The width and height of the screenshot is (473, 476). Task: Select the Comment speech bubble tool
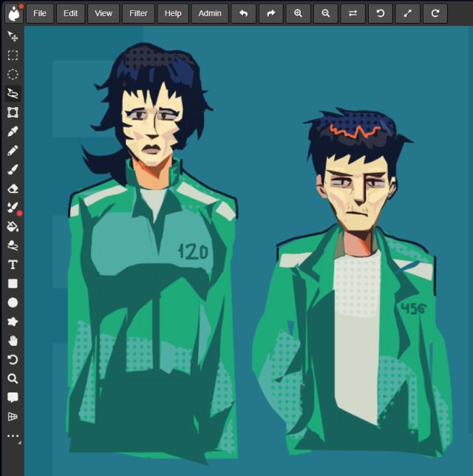13,398
